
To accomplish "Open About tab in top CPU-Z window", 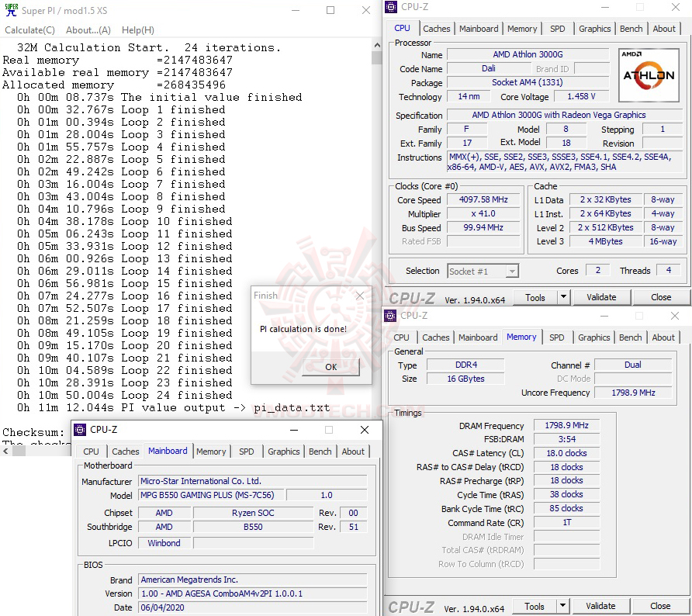I will coord(664,29).
